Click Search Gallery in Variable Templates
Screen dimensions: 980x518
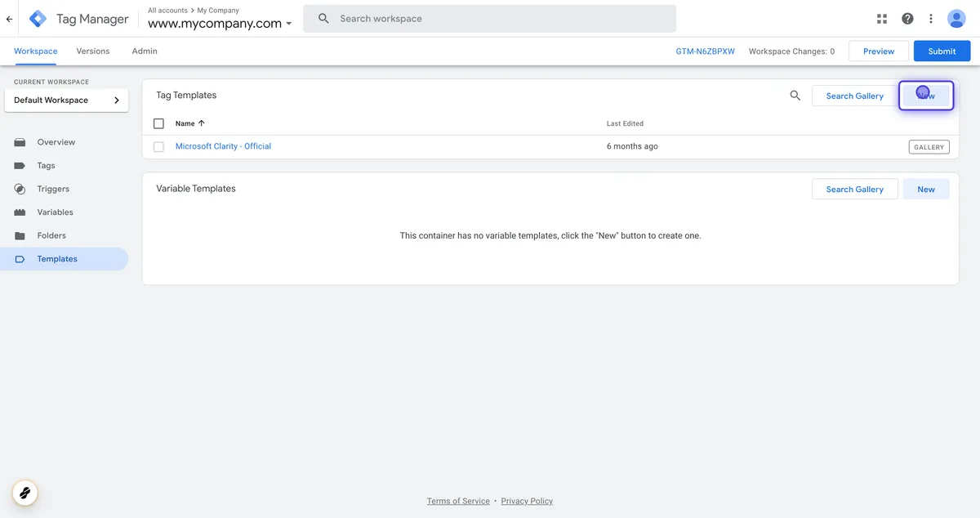[854, 190]
